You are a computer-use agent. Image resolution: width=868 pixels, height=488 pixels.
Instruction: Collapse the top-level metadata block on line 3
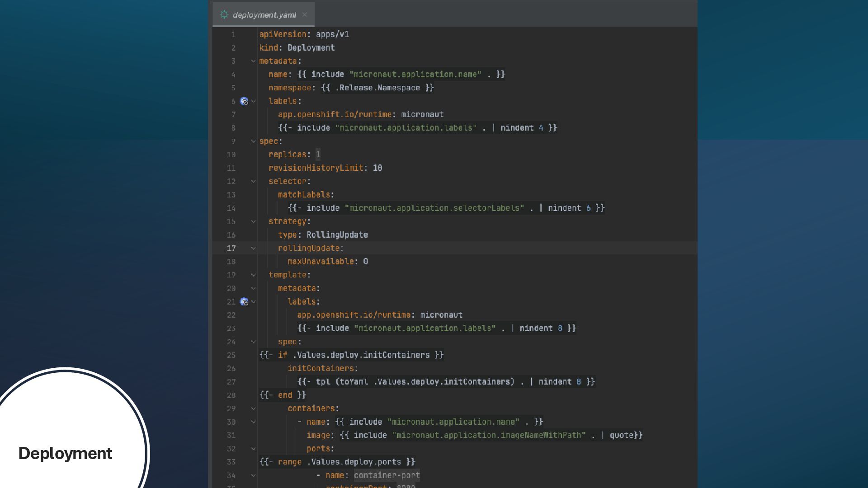(254, 61)
